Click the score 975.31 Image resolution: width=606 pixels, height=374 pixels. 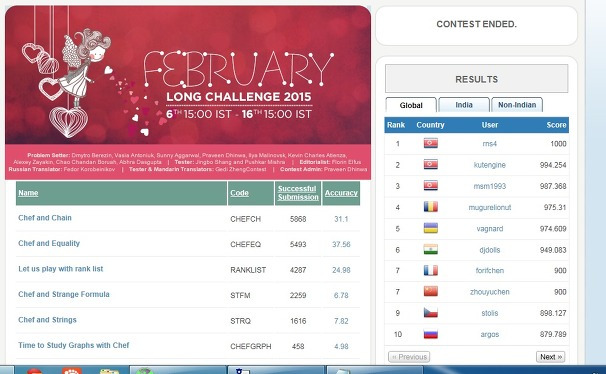[x=555, y=207]
